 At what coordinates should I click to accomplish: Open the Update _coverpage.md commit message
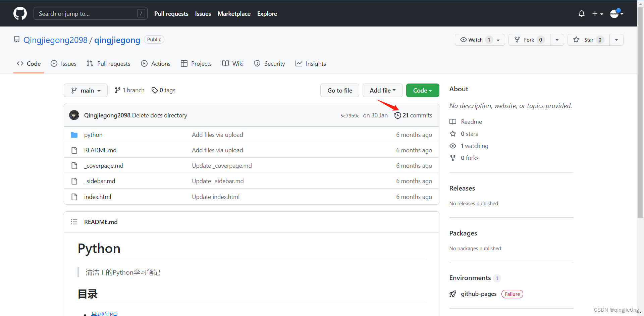tap(222, 165)
